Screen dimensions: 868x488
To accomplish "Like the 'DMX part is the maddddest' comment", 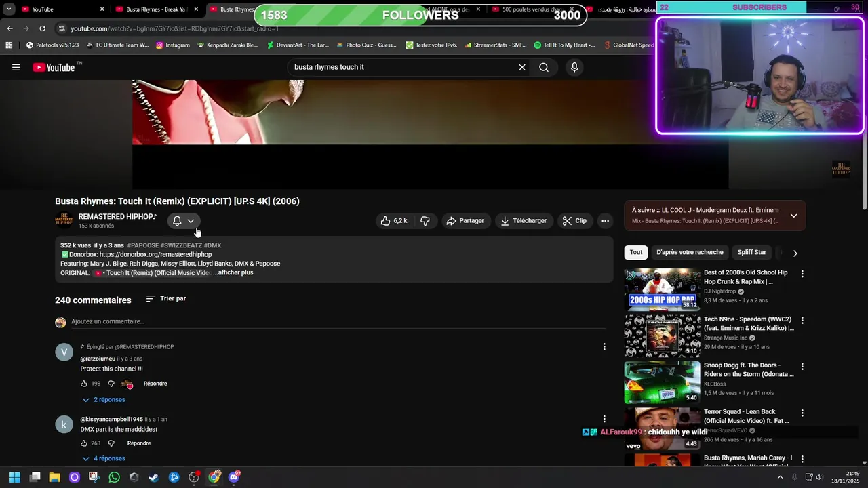I will [84, 443].
